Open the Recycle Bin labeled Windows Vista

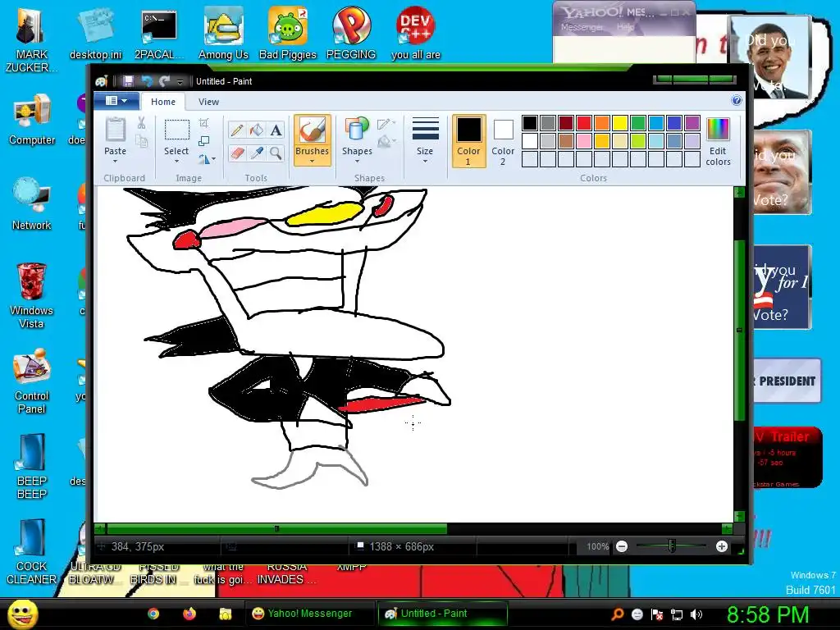[31, 295]
